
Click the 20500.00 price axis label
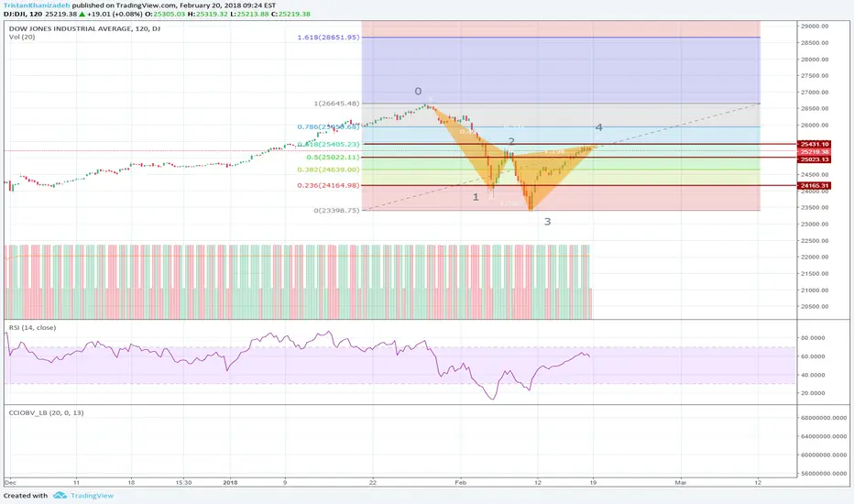pyautogui.click(x=815, y=306)
